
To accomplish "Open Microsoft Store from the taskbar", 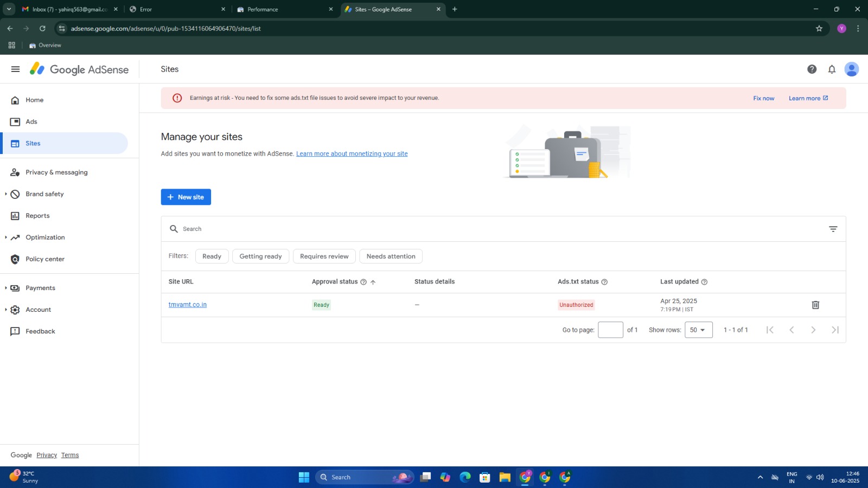I will coord(485,477).
